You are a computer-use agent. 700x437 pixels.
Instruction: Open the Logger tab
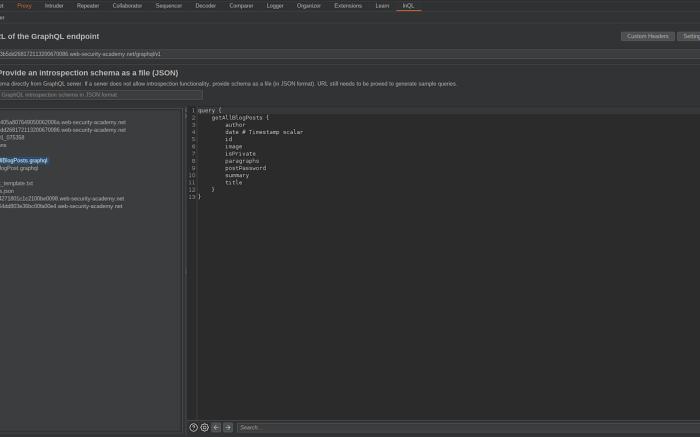275,6
